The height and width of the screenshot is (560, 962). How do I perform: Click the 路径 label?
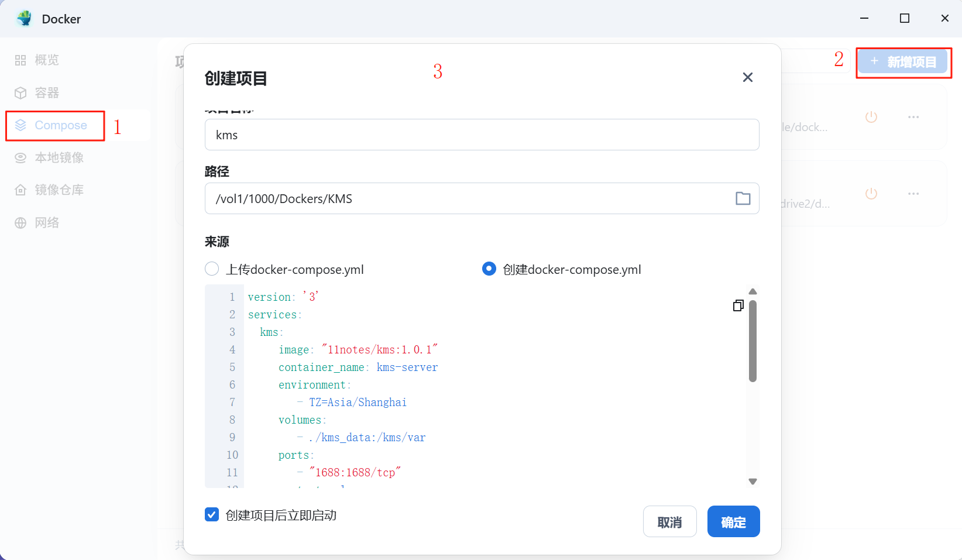(217, 171)
